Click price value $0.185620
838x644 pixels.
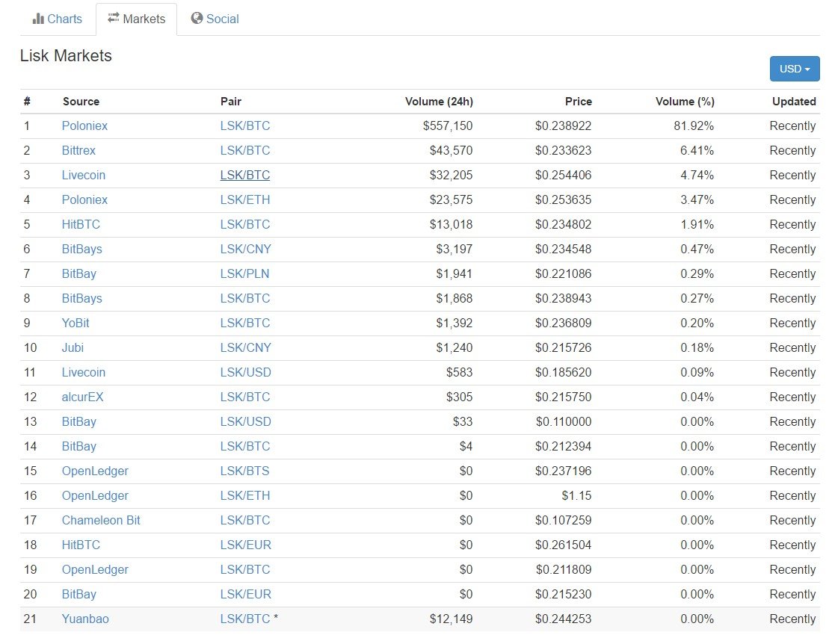564,372
